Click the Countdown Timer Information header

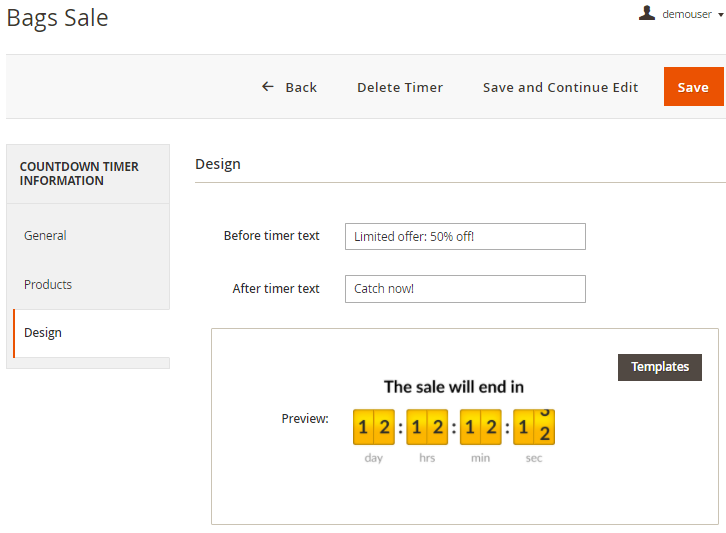[x=79, y=174]
